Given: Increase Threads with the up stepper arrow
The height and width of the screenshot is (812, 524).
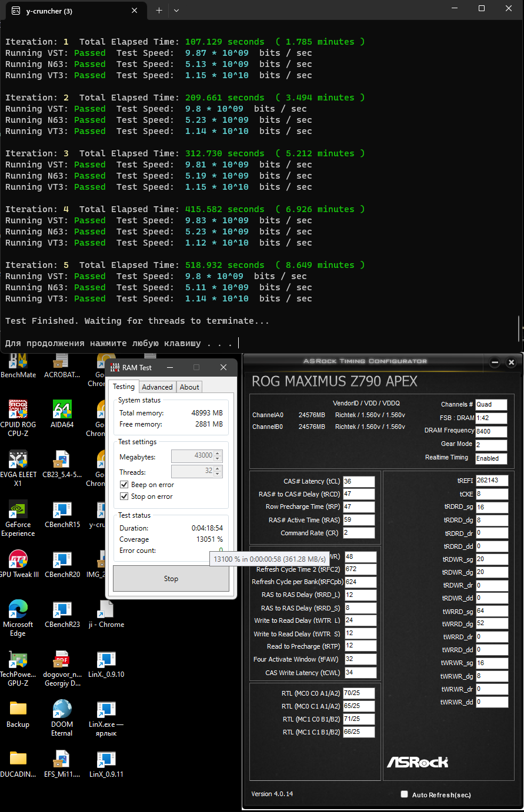Looking at the screenshot, I should click(x=218, y=469).
